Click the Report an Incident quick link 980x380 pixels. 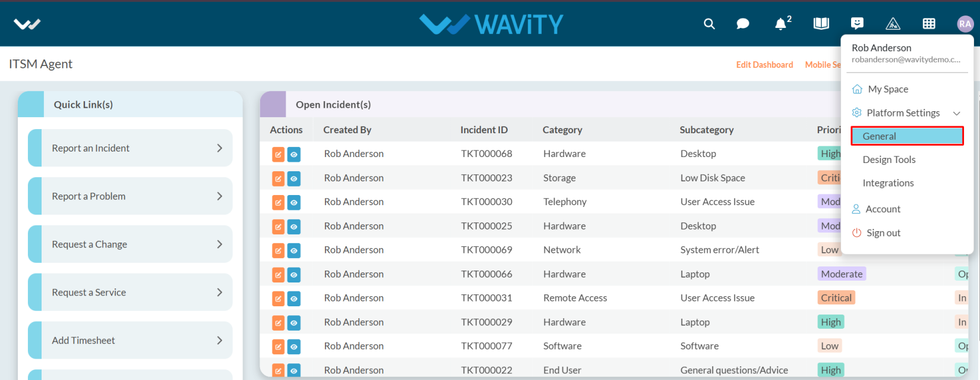130,148
